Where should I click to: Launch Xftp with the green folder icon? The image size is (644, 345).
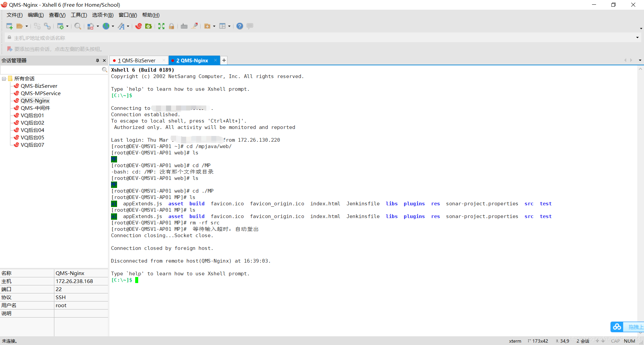click(149, 26)
